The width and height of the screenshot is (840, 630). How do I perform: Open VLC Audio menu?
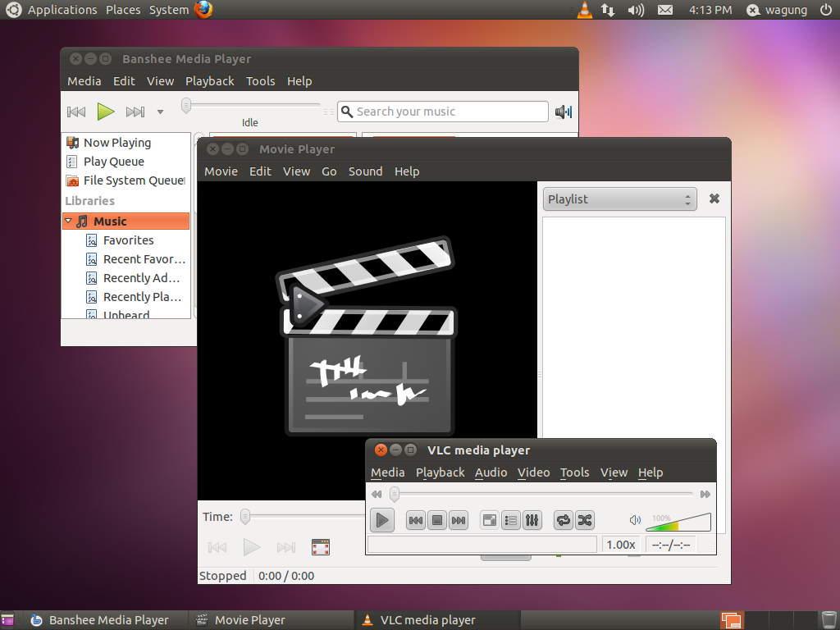[x=491, y=472]
